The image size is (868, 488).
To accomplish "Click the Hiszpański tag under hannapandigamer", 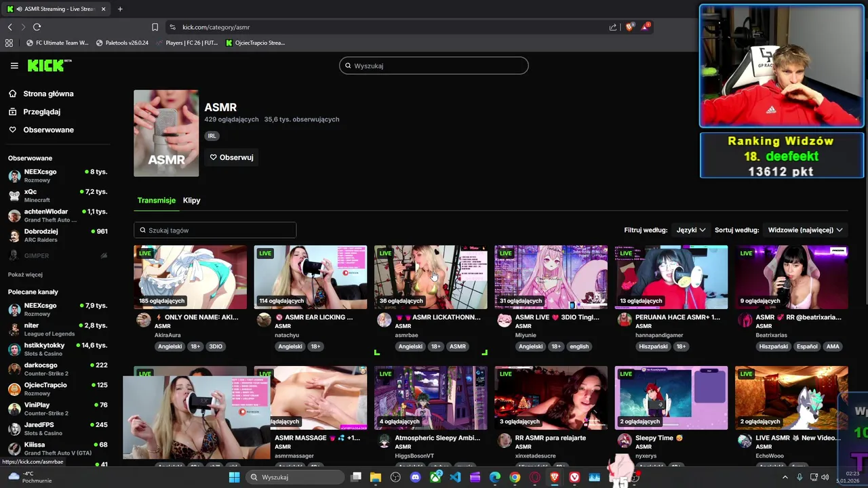I will [654, 346].
